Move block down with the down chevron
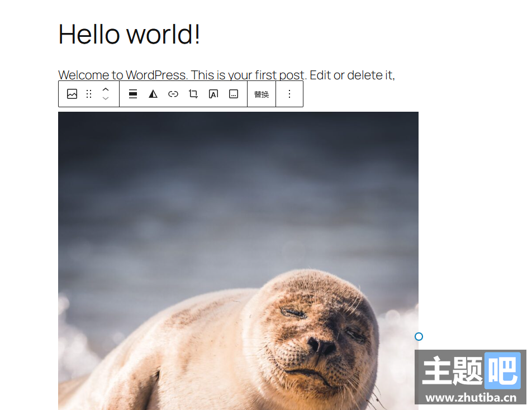Image resolution: width=532 pixels, height=410 pixels. (106, 98)
